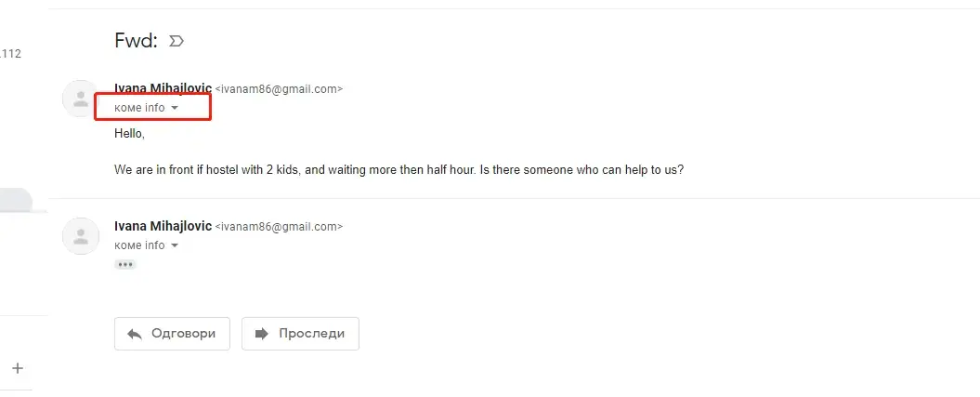Expand recipient details arrow in the second message
980x397 pixels.
[x=175, y=245]
